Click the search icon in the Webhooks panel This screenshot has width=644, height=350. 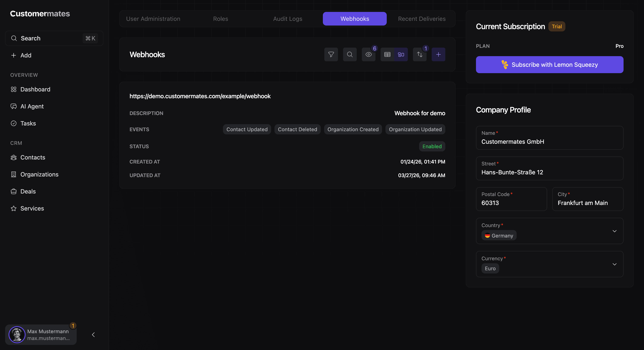tap(349, 54)
